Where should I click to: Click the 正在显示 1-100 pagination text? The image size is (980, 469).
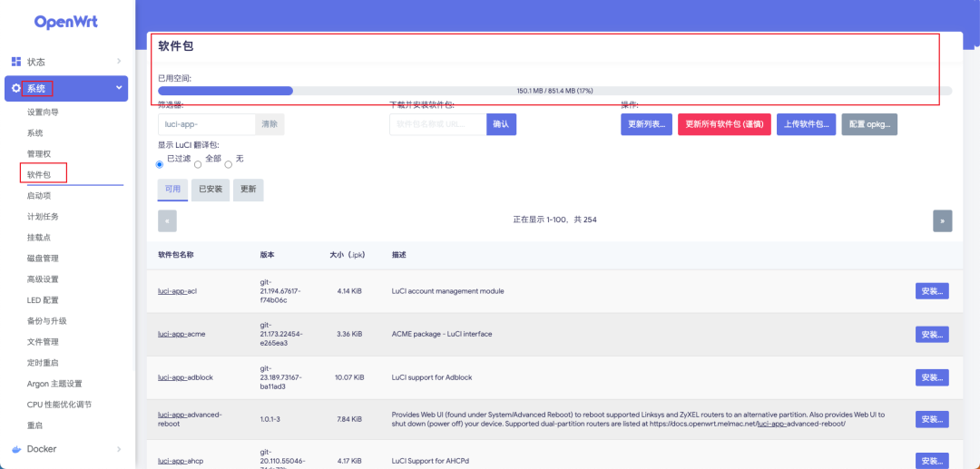[x=555, y=220]
